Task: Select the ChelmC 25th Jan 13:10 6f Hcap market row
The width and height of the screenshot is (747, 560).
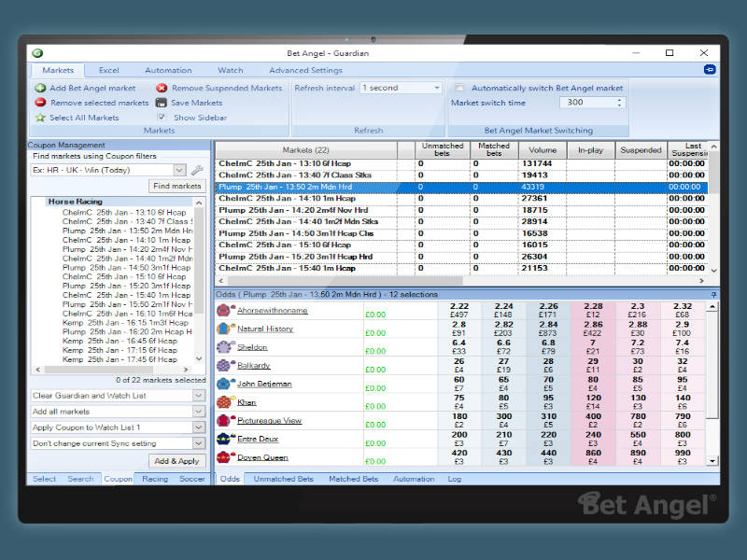Action: tap(461, 163)
